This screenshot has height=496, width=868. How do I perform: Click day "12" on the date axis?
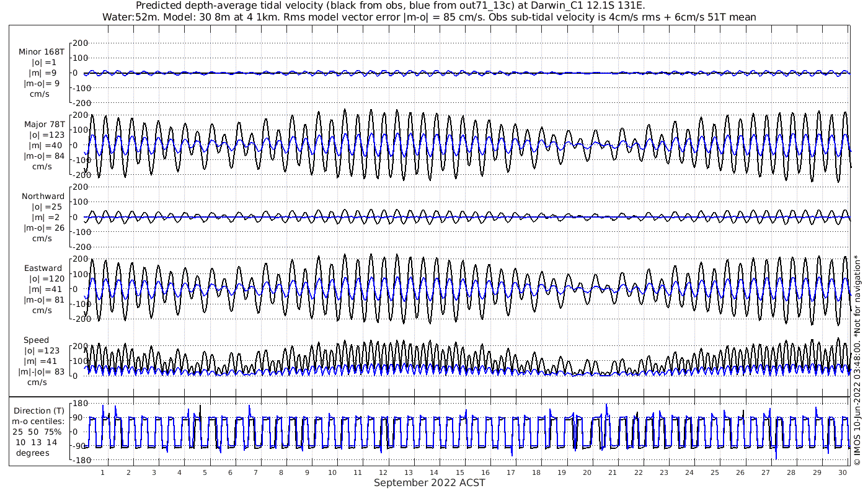point(384,472)
